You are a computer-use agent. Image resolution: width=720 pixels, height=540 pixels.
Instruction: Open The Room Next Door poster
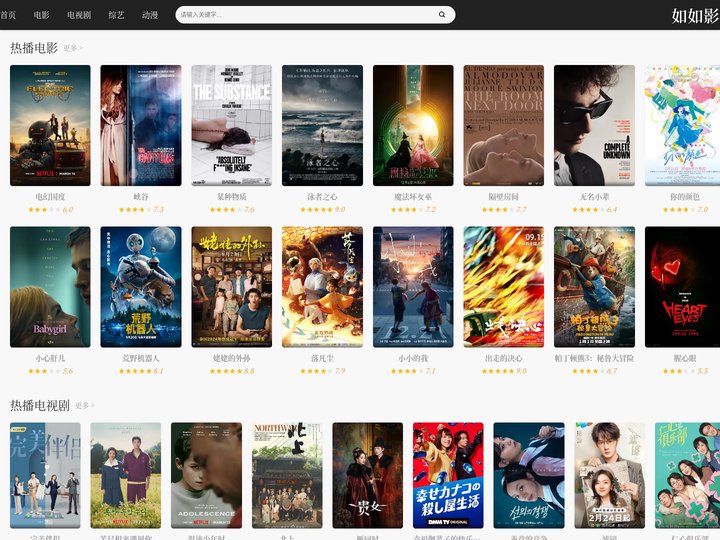pos(504,125)
